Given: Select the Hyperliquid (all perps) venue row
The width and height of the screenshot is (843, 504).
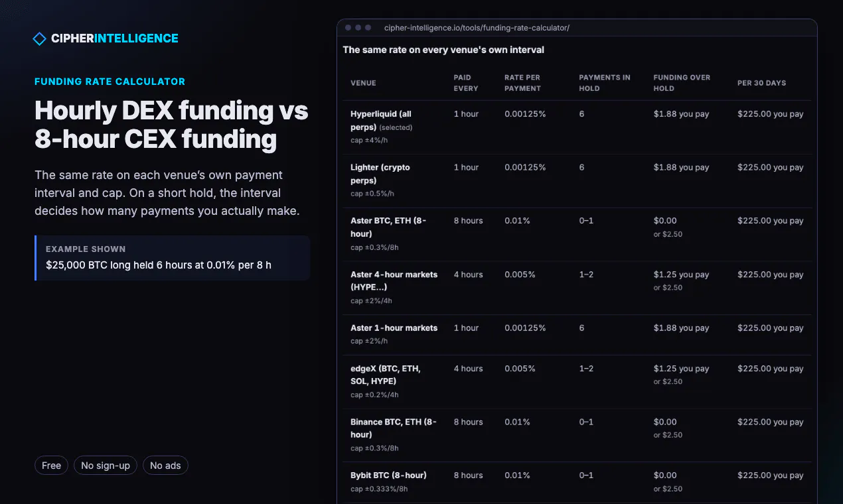Looking at the screenshot, I should tap(577, 127).
